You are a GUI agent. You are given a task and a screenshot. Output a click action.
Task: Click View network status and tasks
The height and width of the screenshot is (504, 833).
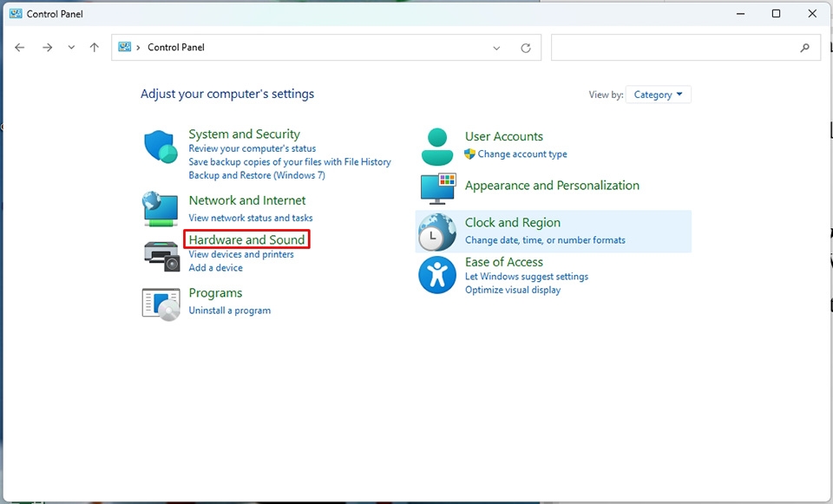pos(251,218)
